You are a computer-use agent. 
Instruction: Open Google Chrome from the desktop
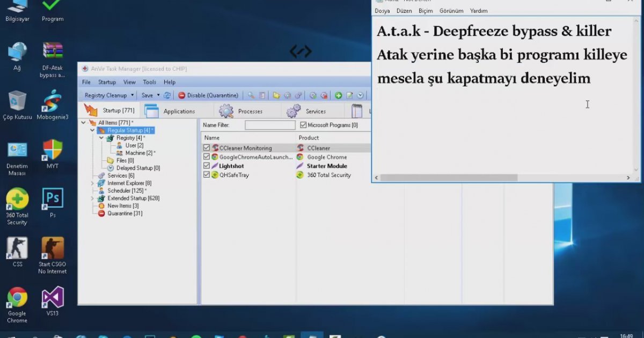[x=17, y=305]
